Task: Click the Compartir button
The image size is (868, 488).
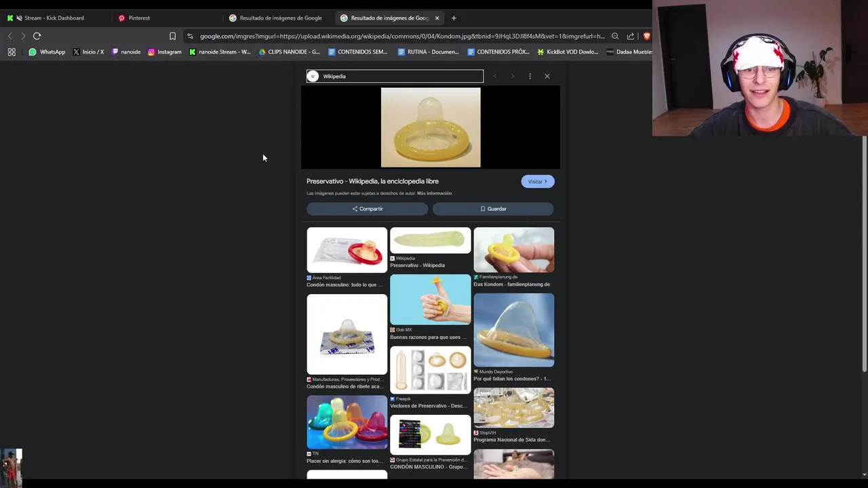Action: [367, 209]
